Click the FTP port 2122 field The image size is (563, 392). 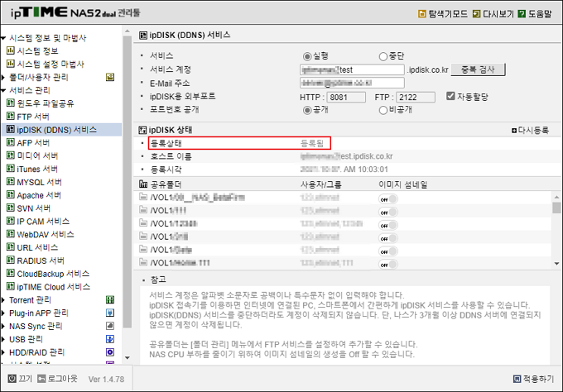(x=416, y=98)
